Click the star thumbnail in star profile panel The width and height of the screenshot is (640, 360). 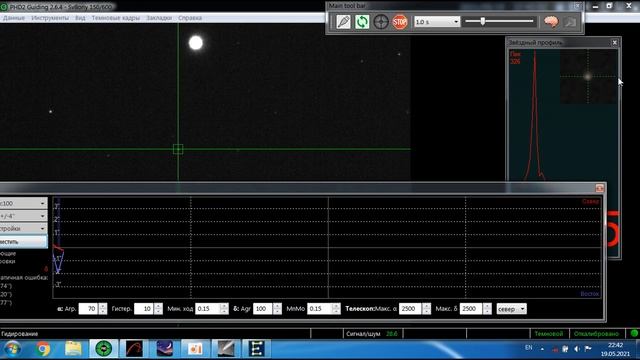588,76
